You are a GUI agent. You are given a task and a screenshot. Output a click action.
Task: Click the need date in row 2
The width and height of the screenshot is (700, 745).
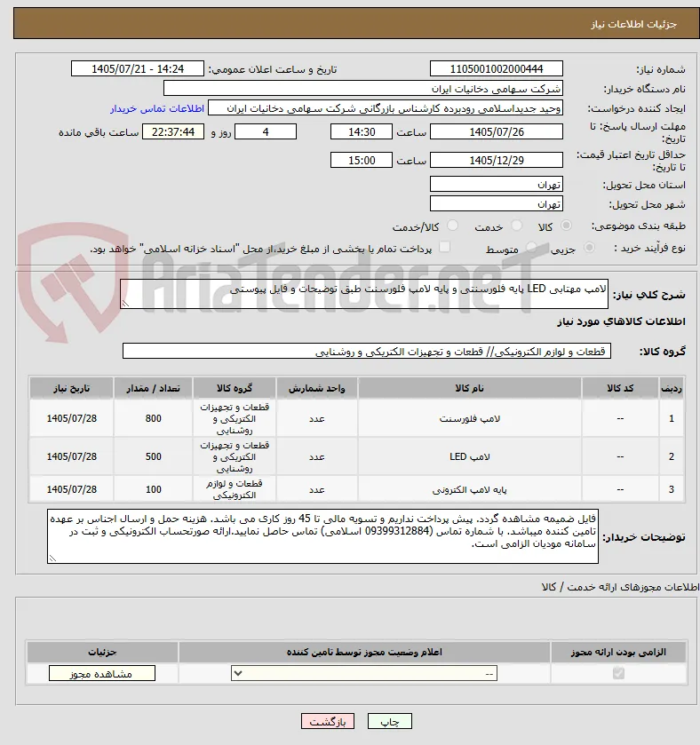point(71,456)
